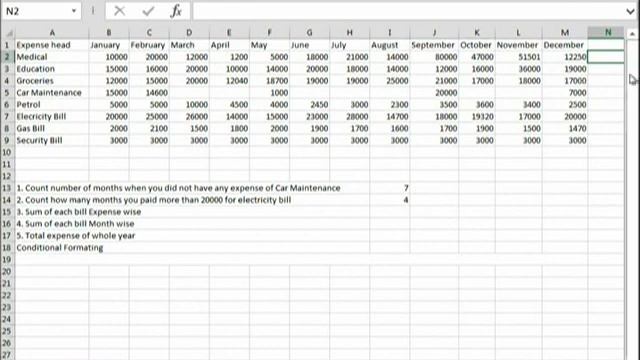
Task: Click the 'June' header cell
Action: click(x=309, y=45)
